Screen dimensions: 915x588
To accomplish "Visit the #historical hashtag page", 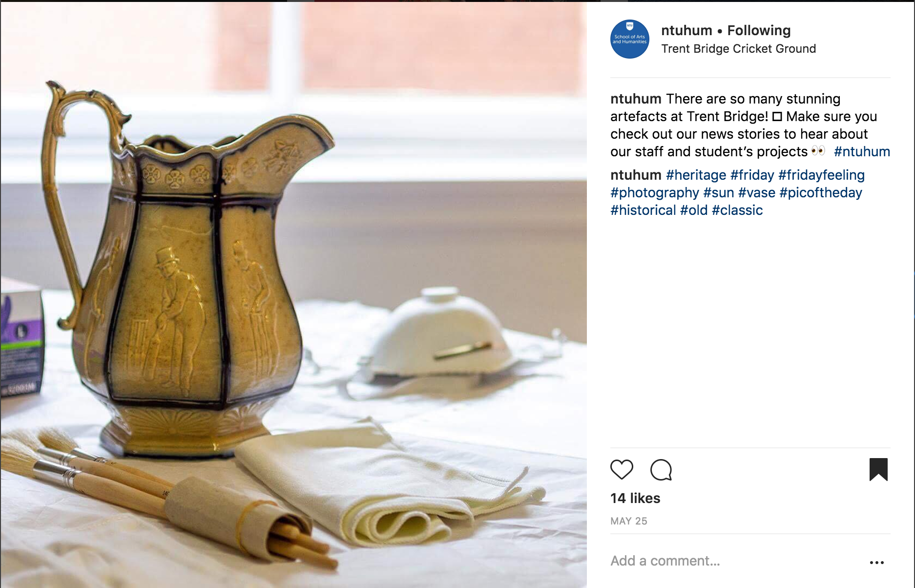I will point(643,210).
